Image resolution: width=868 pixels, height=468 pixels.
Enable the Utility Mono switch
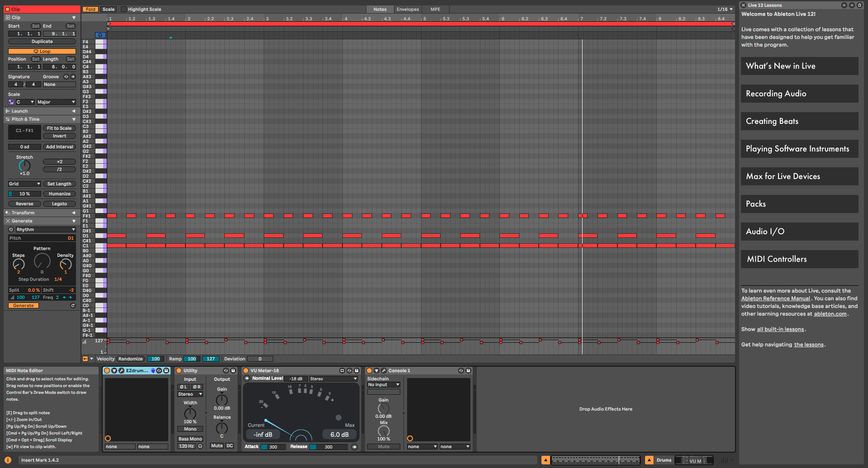[190, 429]
